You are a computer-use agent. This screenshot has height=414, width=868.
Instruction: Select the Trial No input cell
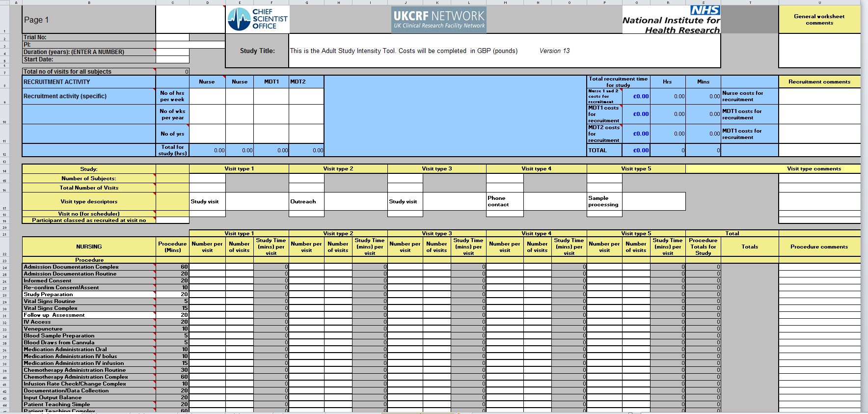[172, 37]
